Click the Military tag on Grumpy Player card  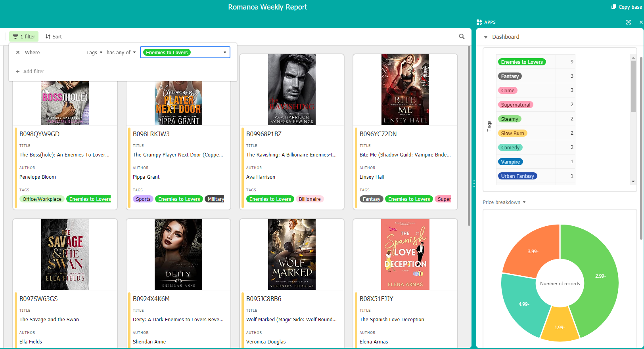[215, 199]
